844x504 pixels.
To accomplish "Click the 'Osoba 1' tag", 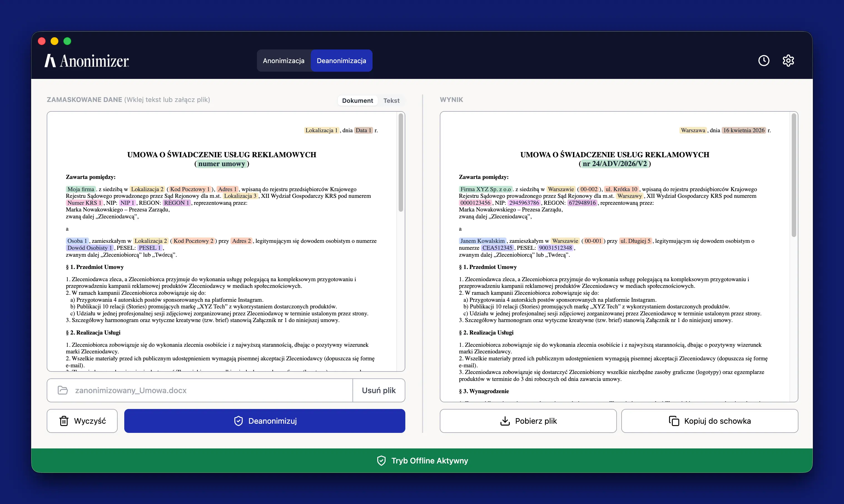I will click(78, 241).
